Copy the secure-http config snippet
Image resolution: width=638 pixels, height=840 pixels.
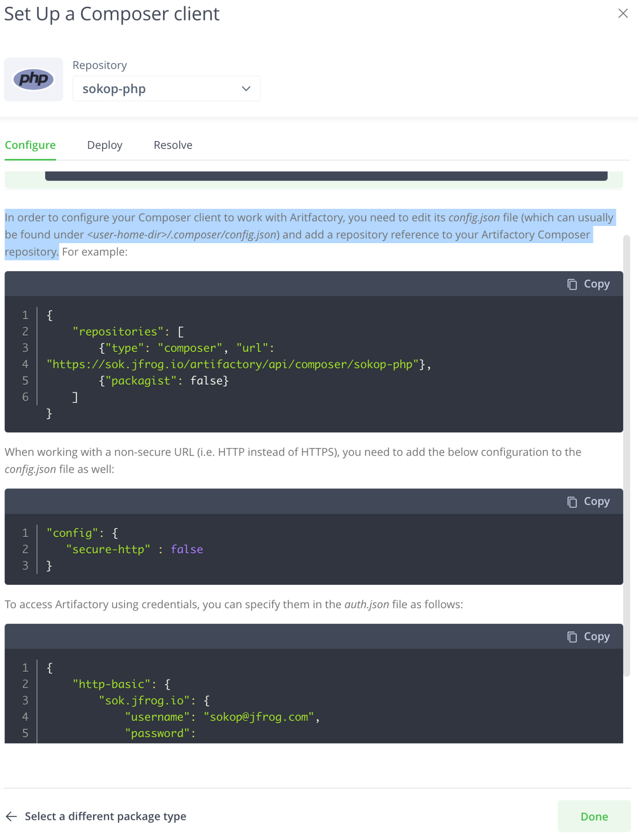coord(589,501)
